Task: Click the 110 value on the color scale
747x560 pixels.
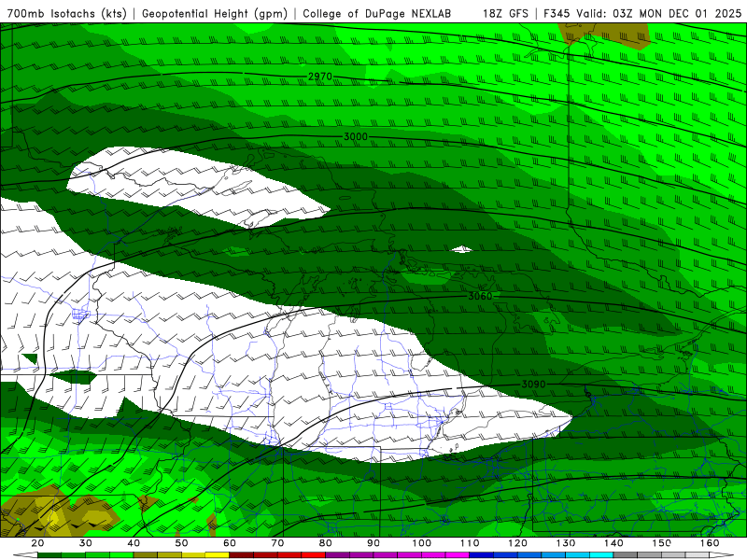Action: point(470,543)
